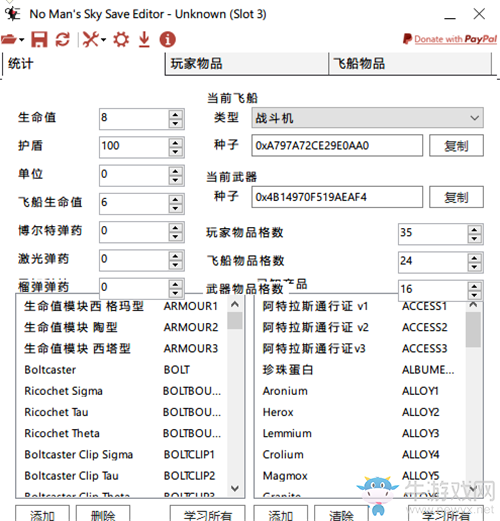
Task: Select the Crolium ALLOY4 row
Action: click(360, 455)
